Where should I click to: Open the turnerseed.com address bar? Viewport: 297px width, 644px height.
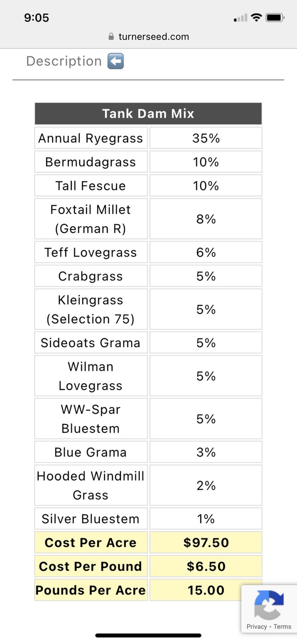click(148, 37)
